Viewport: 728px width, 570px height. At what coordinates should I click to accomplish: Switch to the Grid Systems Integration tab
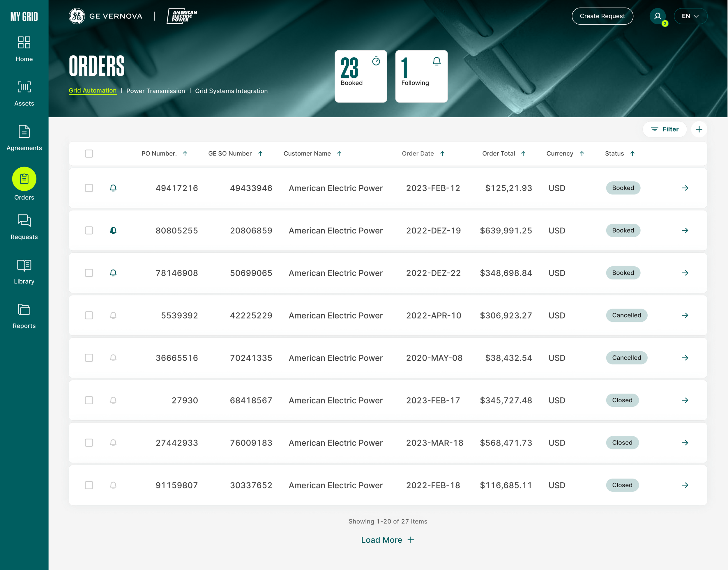pyautogui.click(x=231, y=91)
